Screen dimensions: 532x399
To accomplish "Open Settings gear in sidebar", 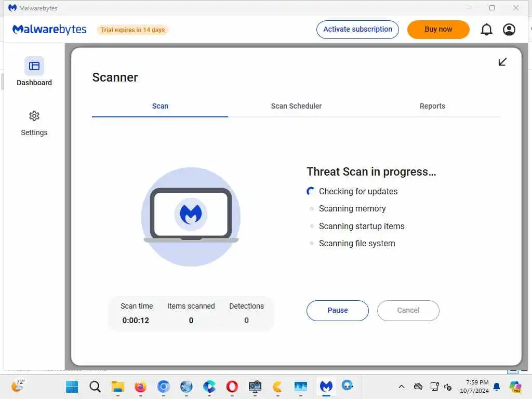I will tap(34, 123).
